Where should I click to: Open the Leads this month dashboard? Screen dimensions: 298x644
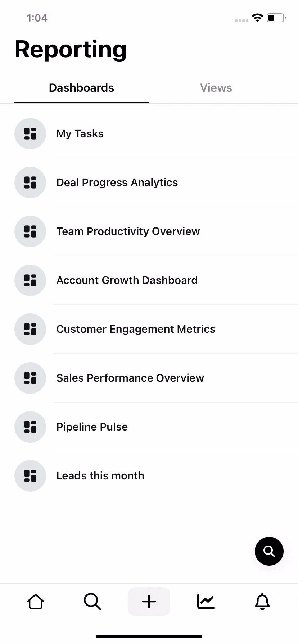[149, 476]
